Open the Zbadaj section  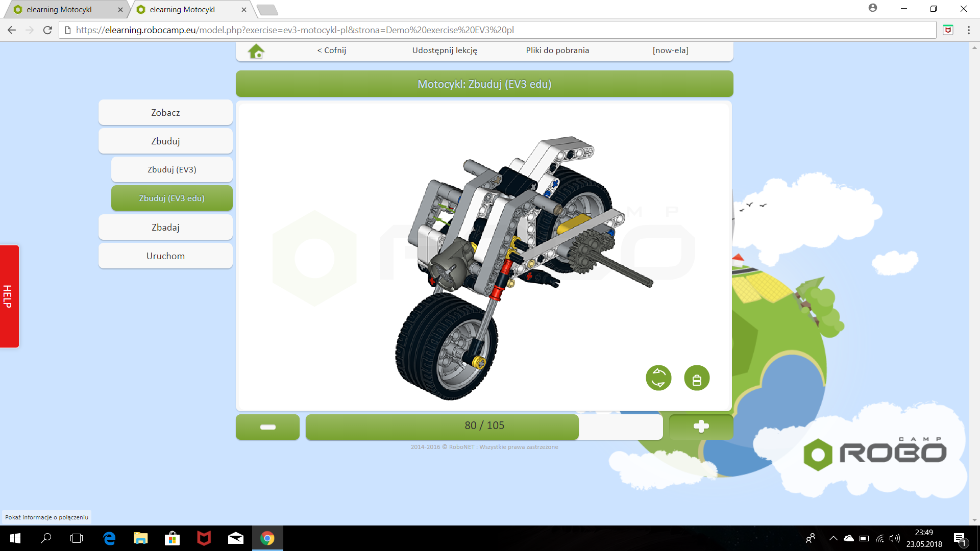coord(165,227)
